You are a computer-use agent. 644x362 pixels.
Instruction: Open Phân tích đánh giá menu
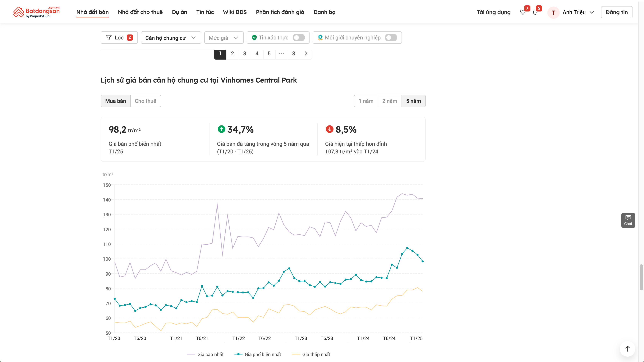coord(280,12)
